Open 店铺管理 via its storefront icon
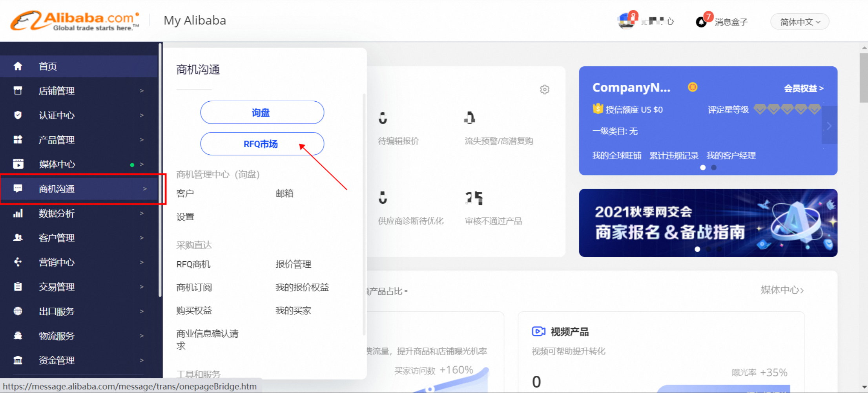Image resolution: width=868 pixels, height=393 pixels. coord(18,90)
